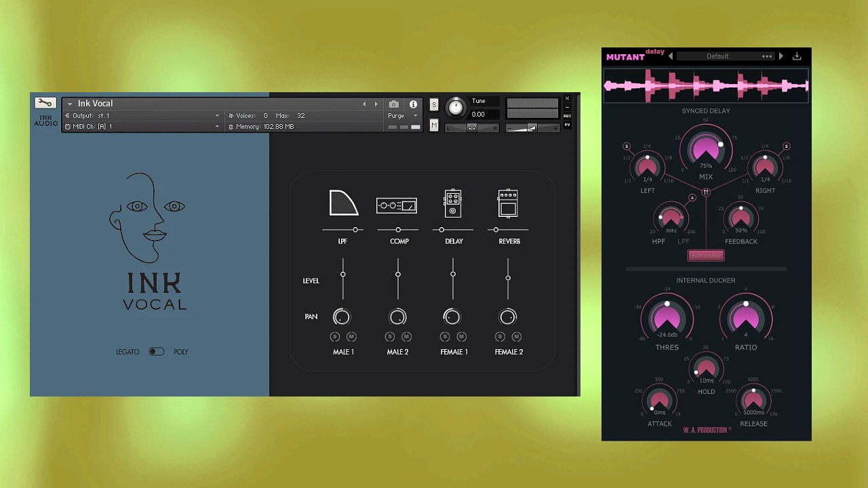
Task: Click the Kontakt header pan slider
Action: [472, 128]
